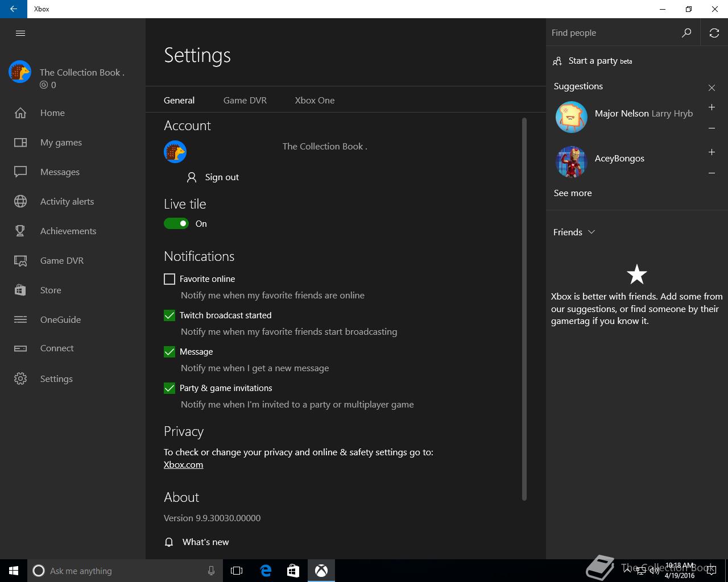Click Cortana Ask me anything box
This screenshot has width=728, height=582.
tap(125, 571)
